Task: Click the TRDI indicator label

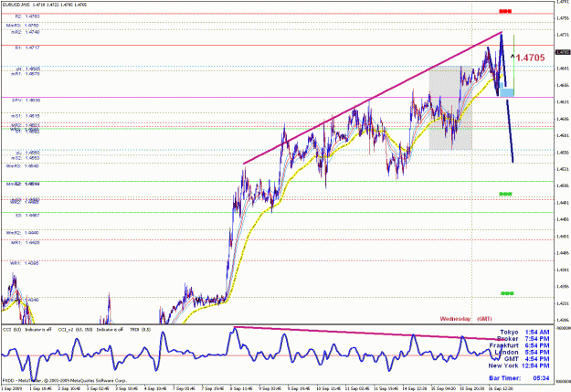Action: (x=140, y=330)
